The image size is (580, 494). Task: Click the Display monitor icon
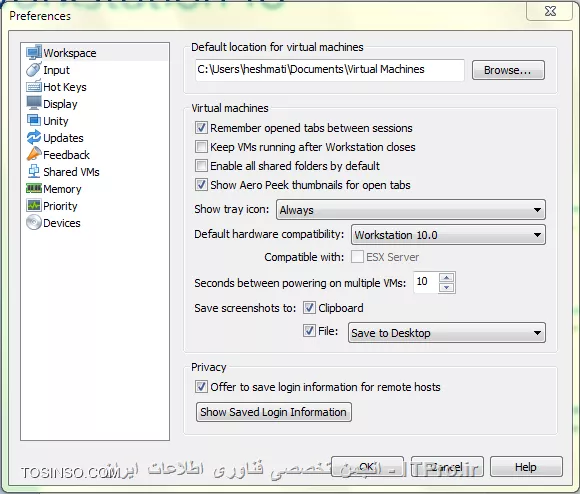point(34,103)
